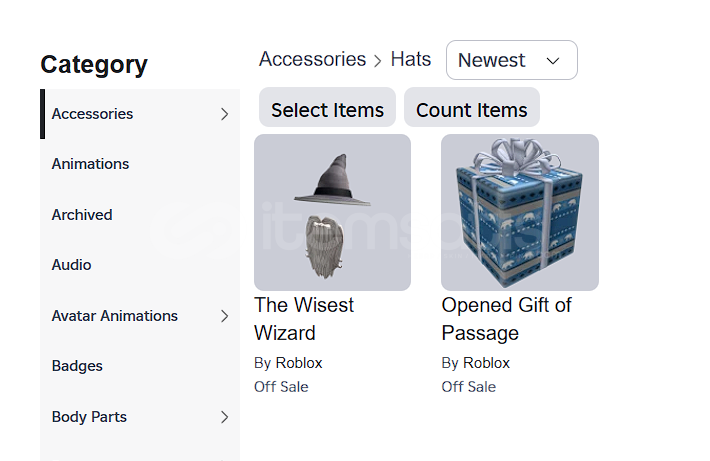Expand the Avatar Animations chevron
Viewport: 710px width, 461px height.
(224, 316)
